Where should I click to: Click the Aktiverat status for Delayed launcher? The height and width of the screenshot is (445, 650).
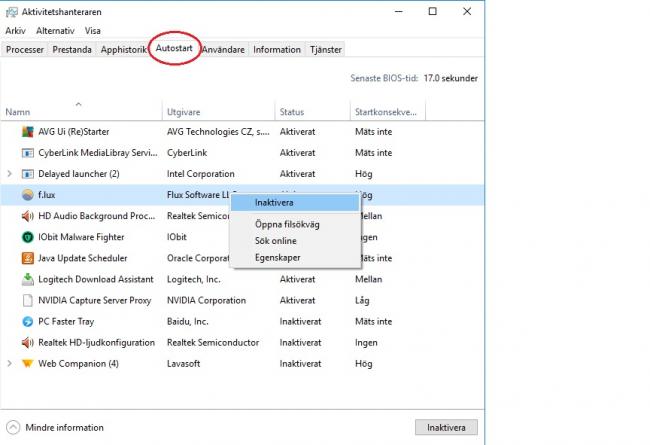point(298,174)
